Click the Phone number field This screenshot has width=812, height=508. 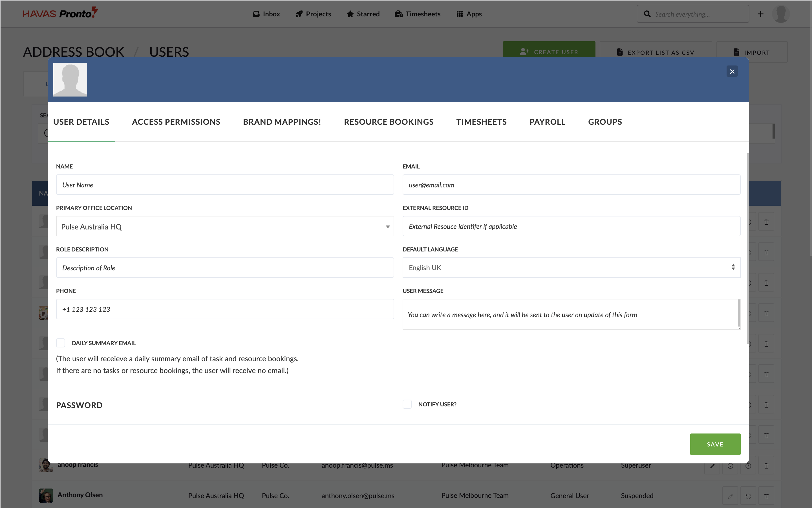pos(225,309)
